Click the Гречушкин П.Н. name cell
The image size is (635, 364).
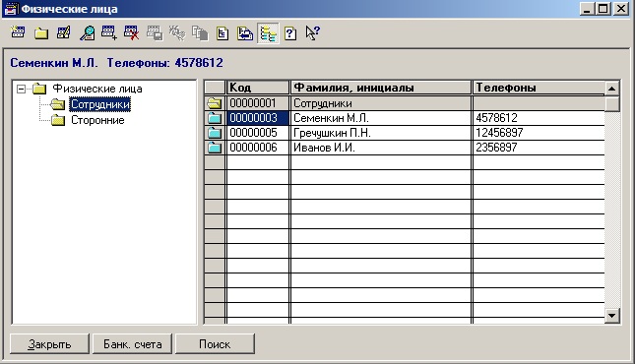(381, 133)
